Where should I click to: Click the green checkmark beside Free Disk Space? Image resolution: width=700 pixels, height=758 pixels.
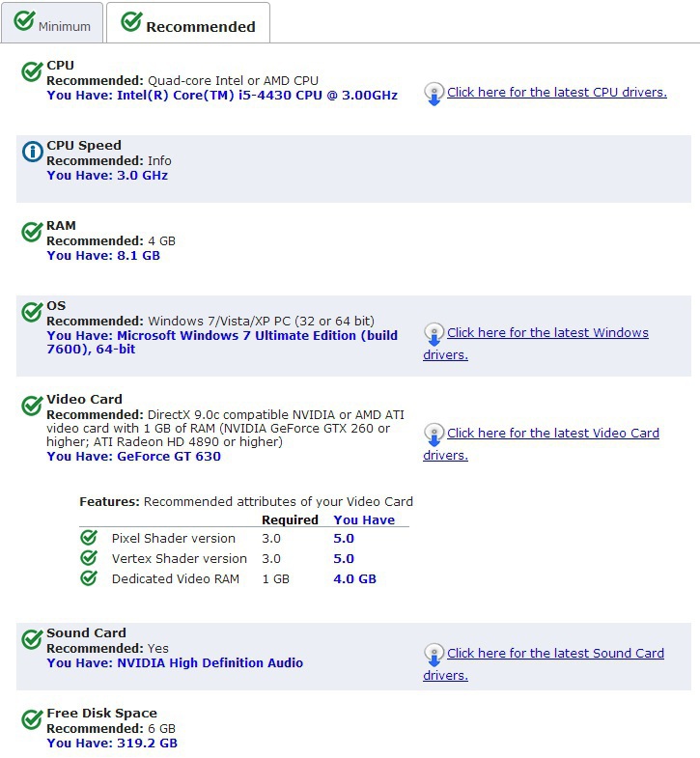[x=32, y=718]
